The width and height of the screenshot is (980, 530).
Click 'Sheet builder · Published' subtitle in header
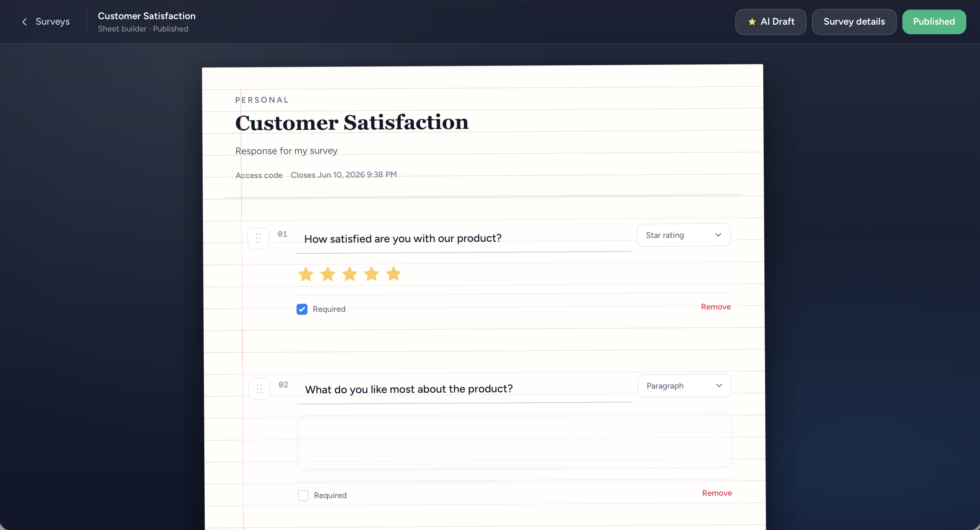[x=143, y=29]
